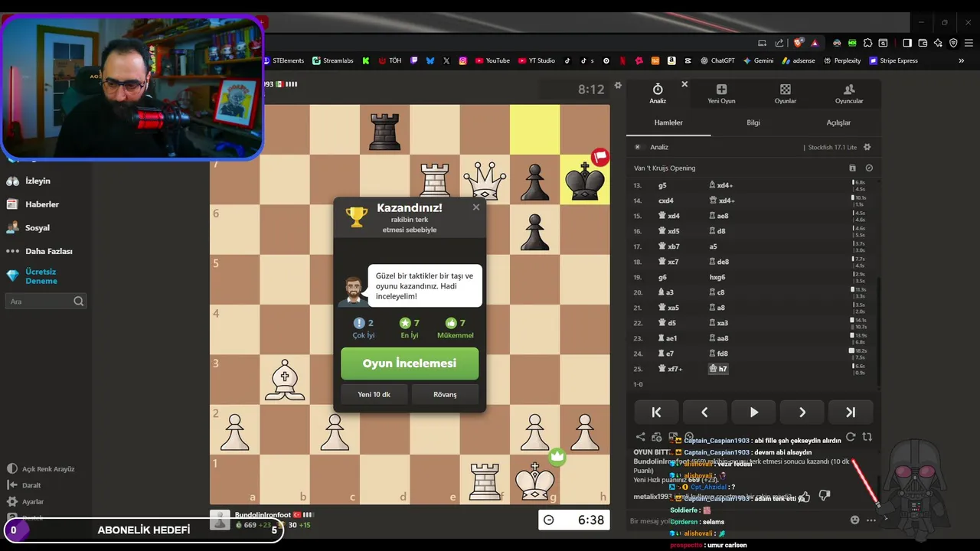Open Ayarlar settings in sidebar
Screen dimensions: 980x551
25,502
